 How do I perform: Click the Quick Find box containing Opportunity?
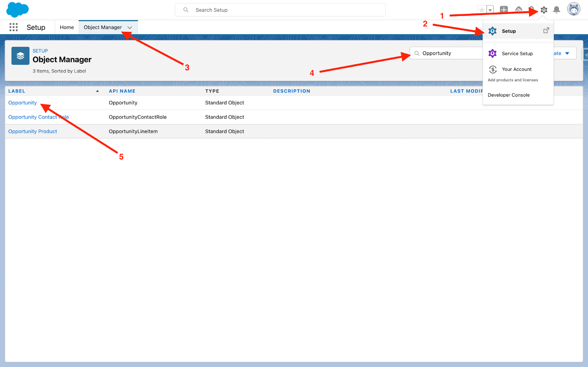tap(447, 53)
